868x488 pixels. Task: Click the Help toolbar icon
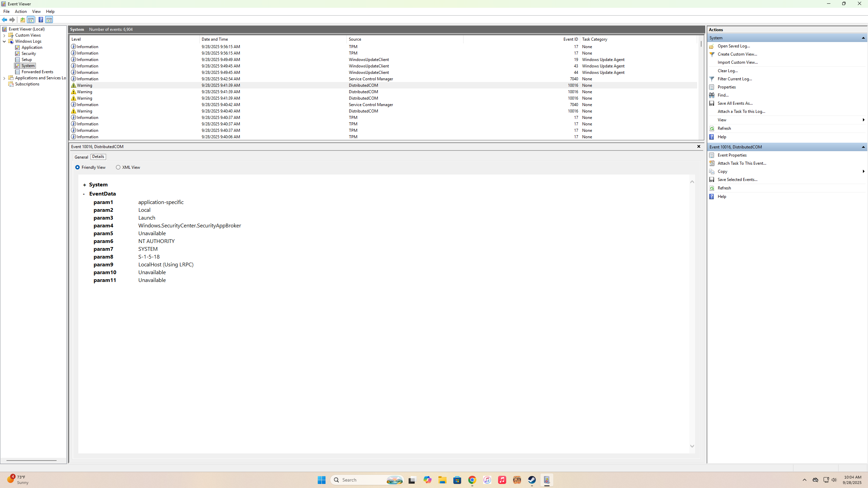pos(41,20)
